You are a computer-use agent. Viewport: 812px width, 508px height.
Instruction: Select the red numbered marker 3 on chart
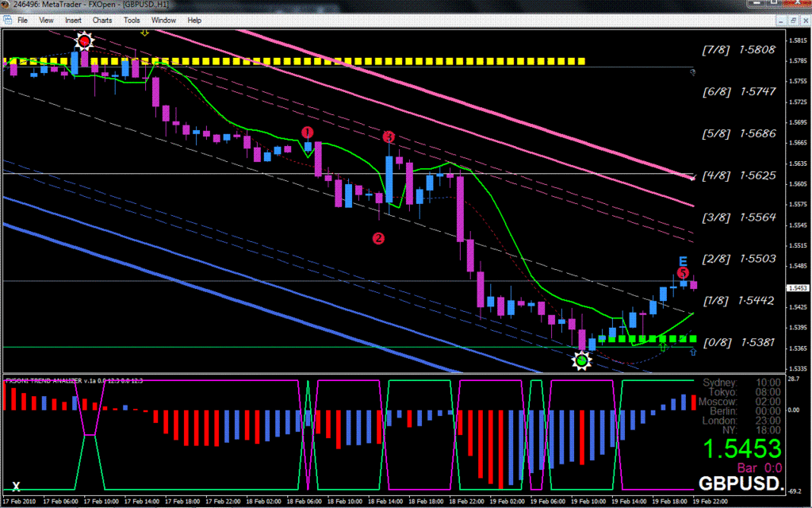pos(389,137)
